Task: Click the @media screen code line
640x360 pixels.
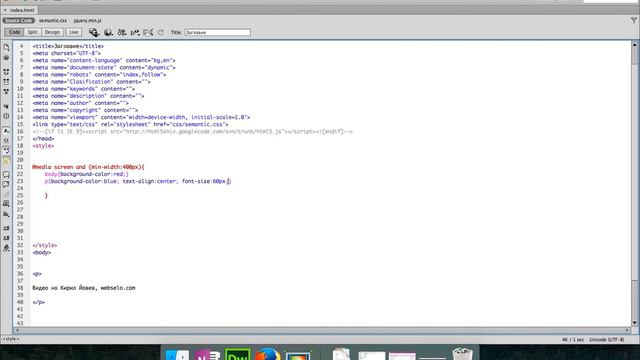Action: [x=88, y=167]
